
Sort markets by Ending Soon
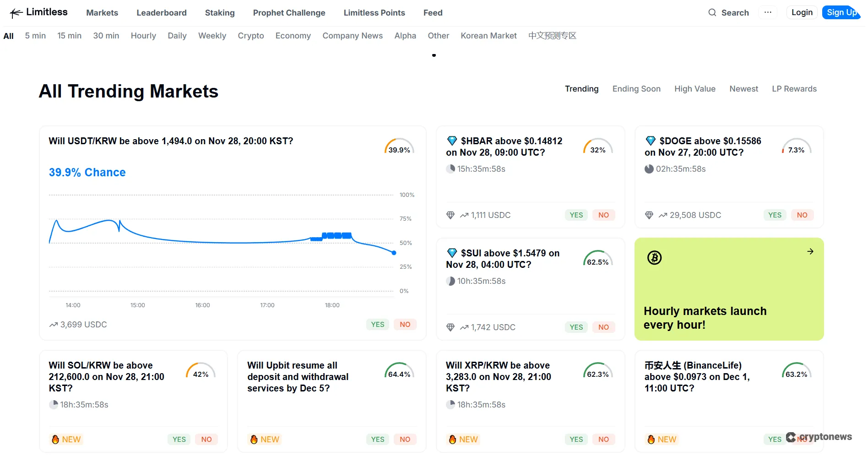click(x=636, y=89)
